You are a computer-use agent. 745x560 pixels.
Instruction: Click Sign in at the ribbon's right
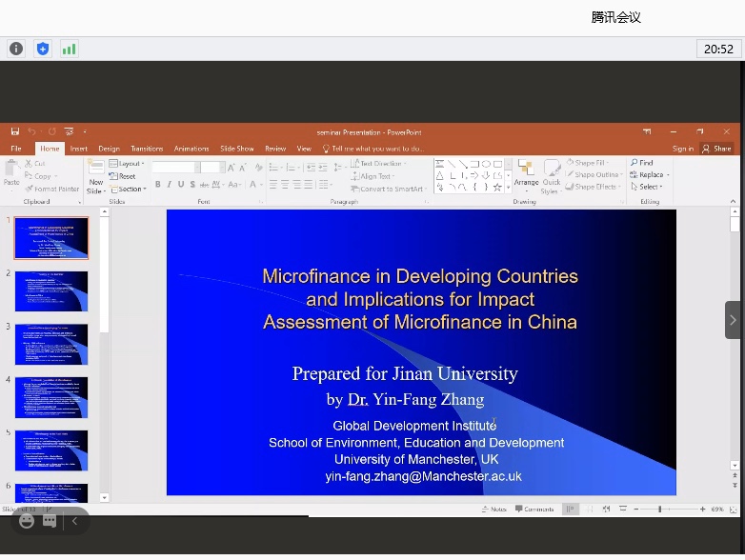[683, 149]
